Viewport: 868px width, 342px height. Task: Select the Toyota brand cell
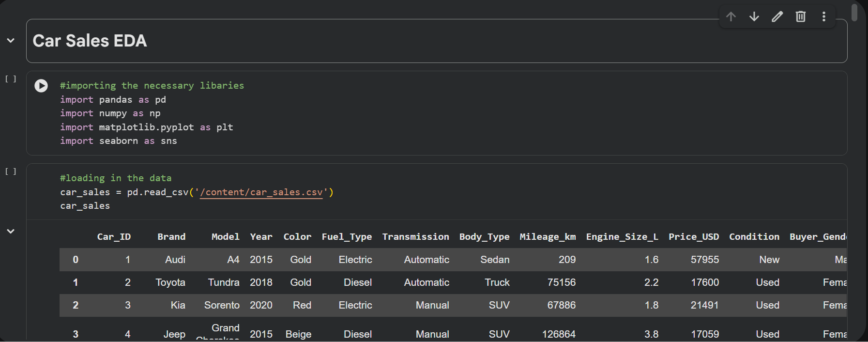coord(170,282)
